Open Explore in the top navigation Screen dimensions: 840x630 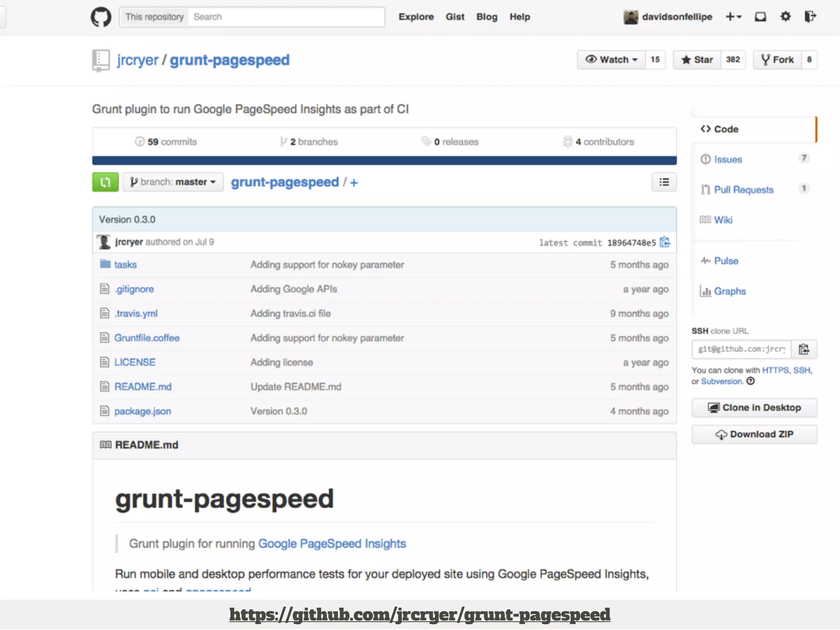416,17
